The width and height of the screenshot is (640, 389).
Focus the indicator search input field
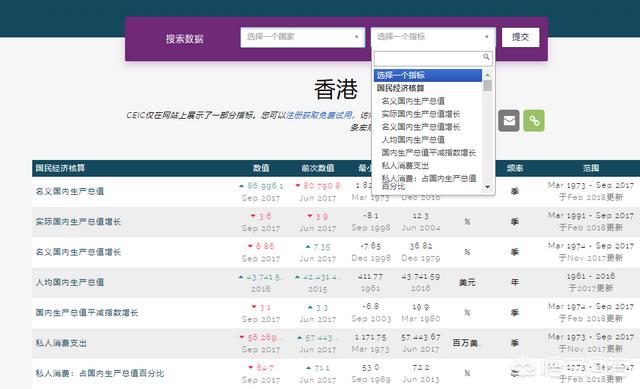point(433,58)
